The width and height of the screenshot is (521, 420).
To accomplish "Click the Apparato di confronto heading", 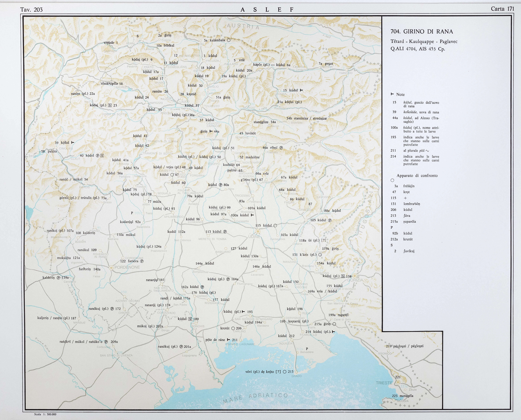I will click(x=417, y=175).
